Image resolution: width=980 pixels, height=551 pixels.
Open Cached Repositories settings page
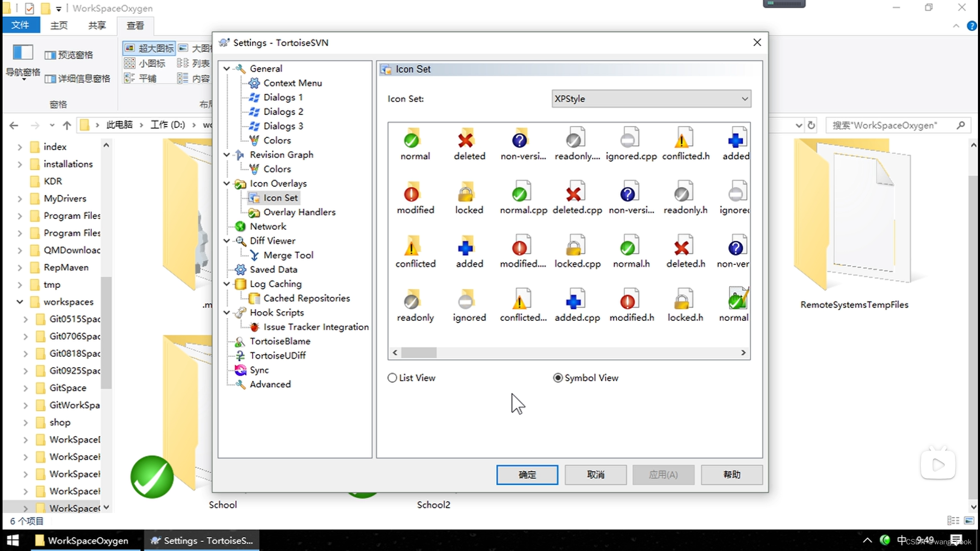(x=306, y=298)
